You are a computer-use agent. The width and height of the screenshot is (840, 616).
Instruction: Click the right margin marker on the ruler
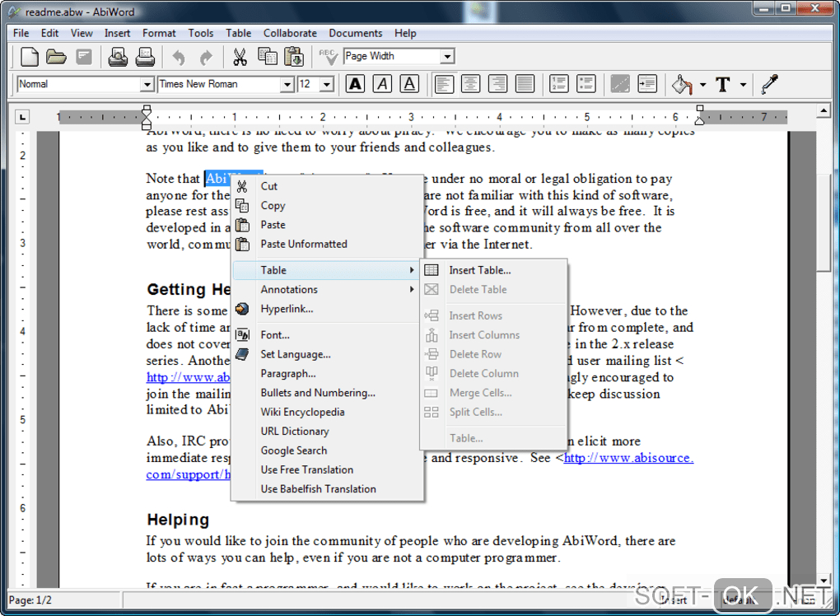(x=700, y=117)
